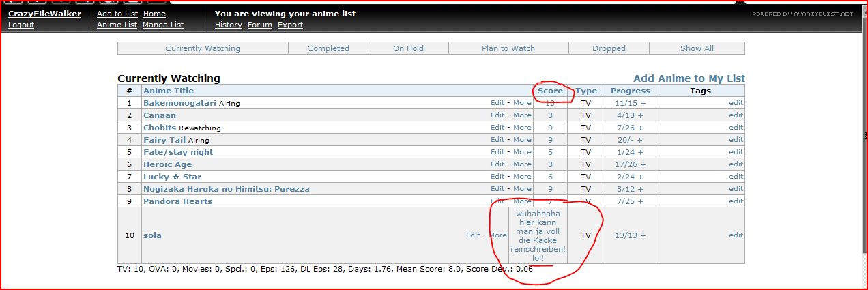Image resolution: width=868 pixels, height=290 pixels.
Task: Expand More options for Chobits
Action: pyautogui.click(x=522, y=128)
